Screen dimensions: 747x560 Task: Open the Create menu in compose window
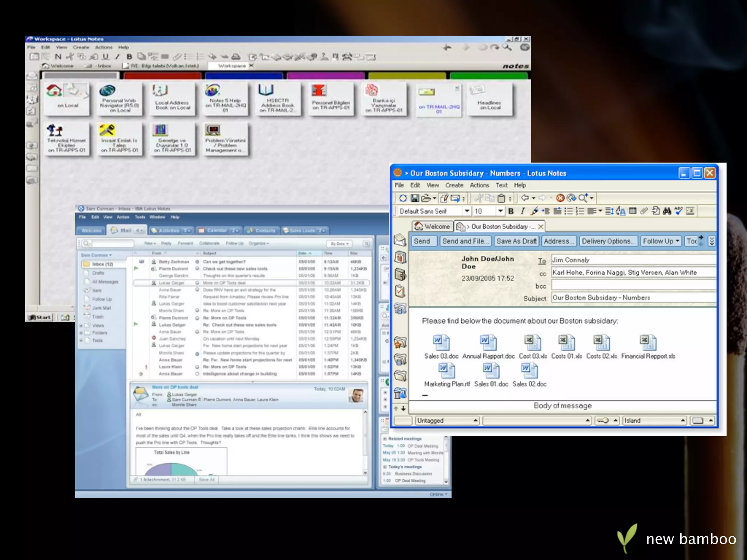[454, 185]
